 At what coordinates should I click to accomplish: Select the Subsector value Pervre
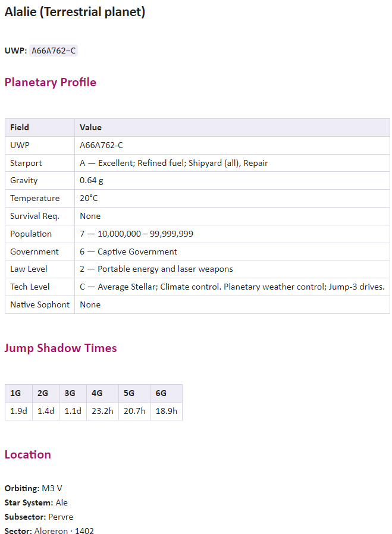coord(61,517)
